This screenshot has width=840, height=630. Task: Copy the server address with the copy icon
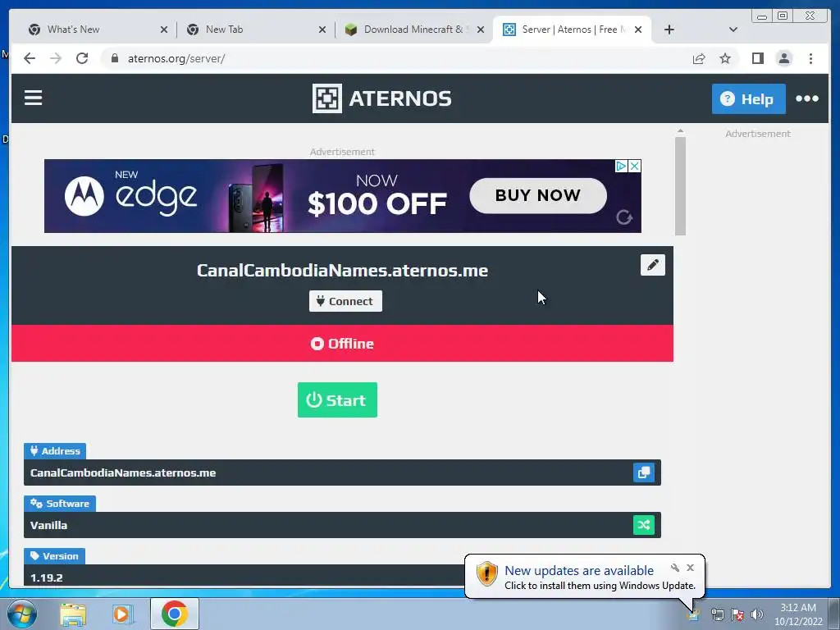click(x=643, y=472)
